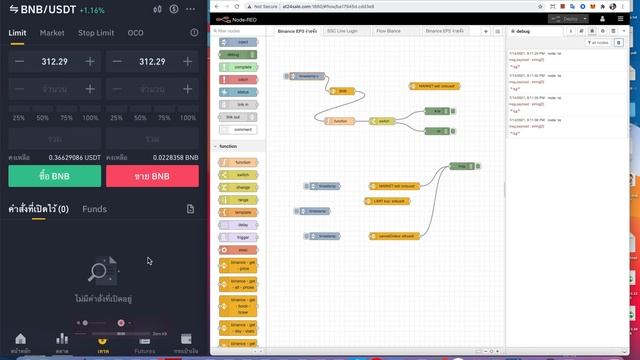
Task: Toggle upper debug node output after switch
Action: (453, 111)
